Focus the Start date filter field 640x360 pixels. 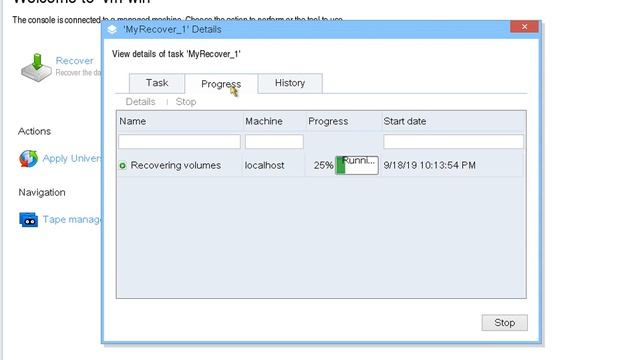tap(453, 142)
